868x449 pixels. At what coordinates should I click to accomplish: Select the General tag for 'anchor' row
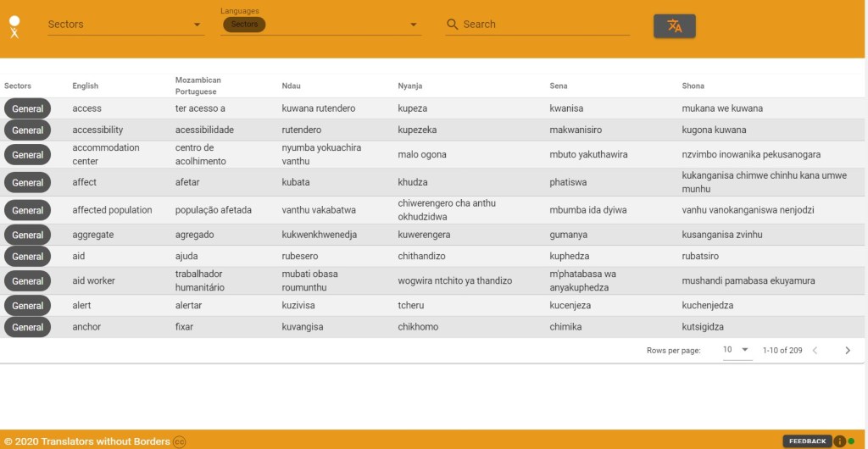tap(28, 327)
